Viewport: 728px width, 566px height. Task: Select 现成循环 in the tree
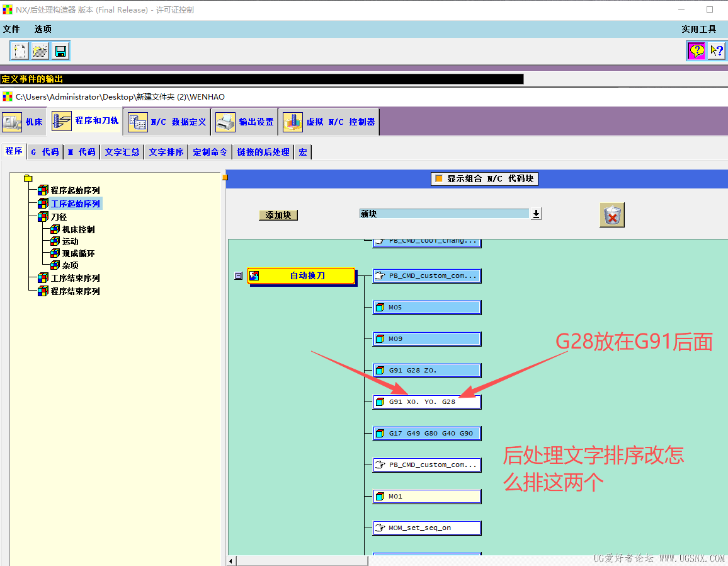tap(79, 254)
